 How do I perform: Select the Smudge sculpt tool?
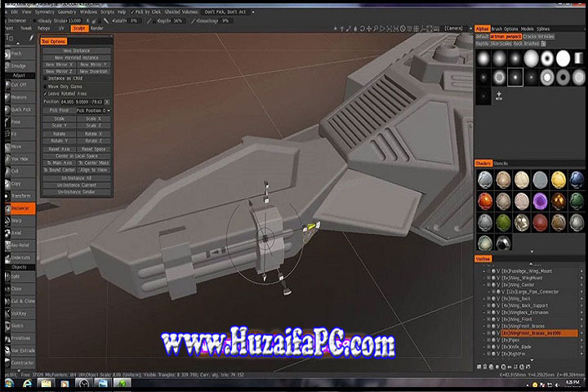(x=20, y=66)
